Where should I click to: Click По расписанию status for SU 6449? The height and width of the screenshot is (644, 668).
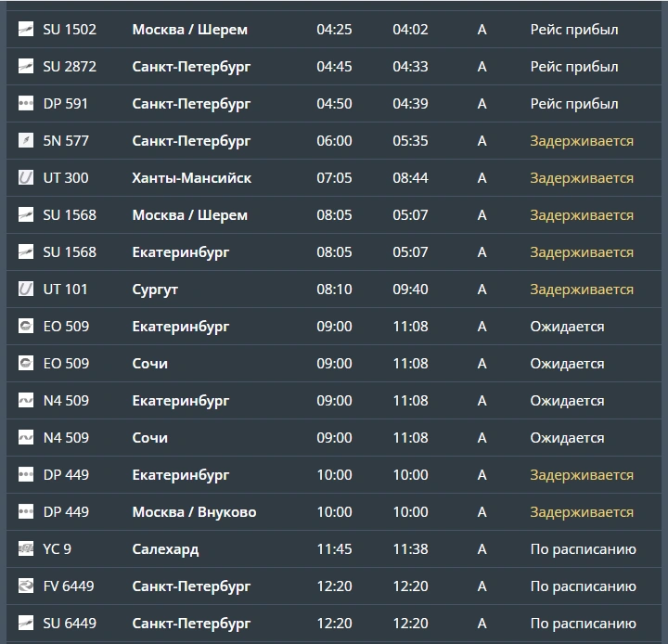click(x=583, y=623)
